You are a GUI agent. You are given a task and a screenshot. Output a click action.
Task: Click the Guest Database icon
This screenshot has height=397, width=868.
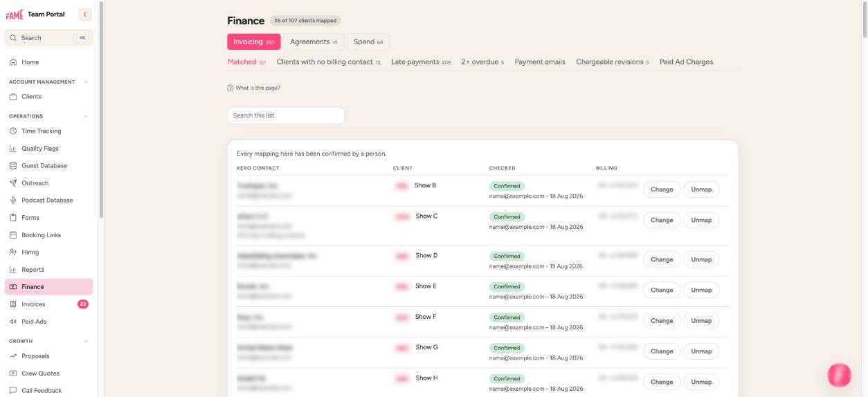coord(12,166)
